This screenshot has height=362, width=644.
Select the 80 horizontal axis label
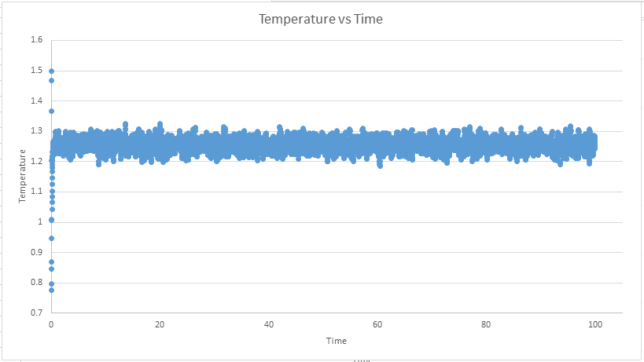pyautogui.click(x=486, y=324)
